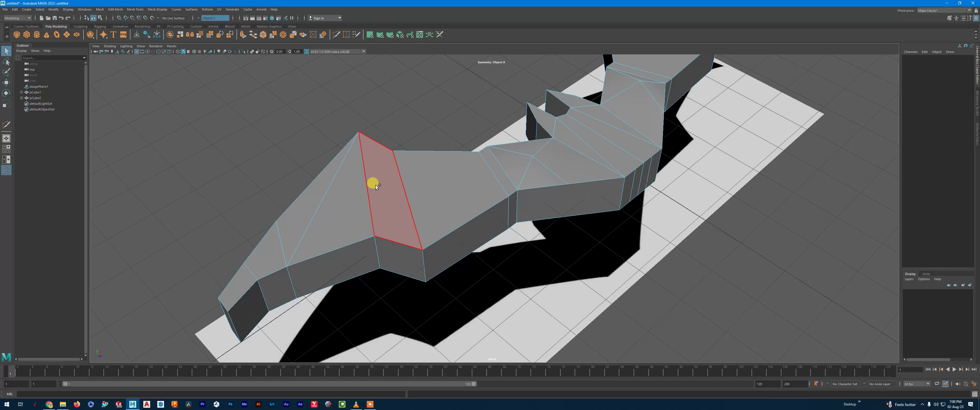Viewport: 980px width, 410px height.
Task: Click the Snap to points icon
Action: tap(132, 18)
